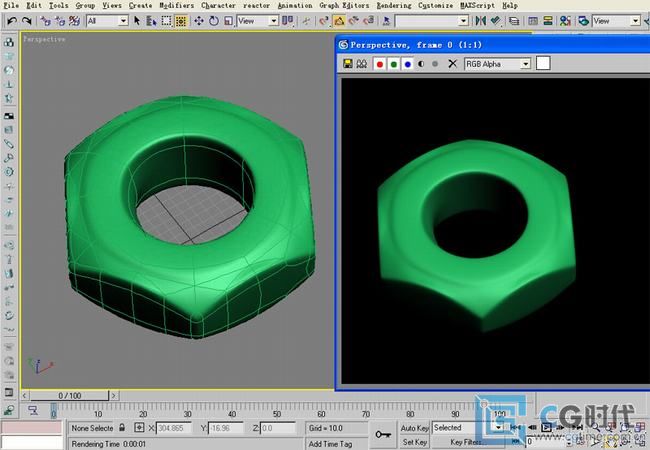The width and height of the screenshot is (650, 450).
Task: Toggle the green channel button
Action: [x=393, y=64]
